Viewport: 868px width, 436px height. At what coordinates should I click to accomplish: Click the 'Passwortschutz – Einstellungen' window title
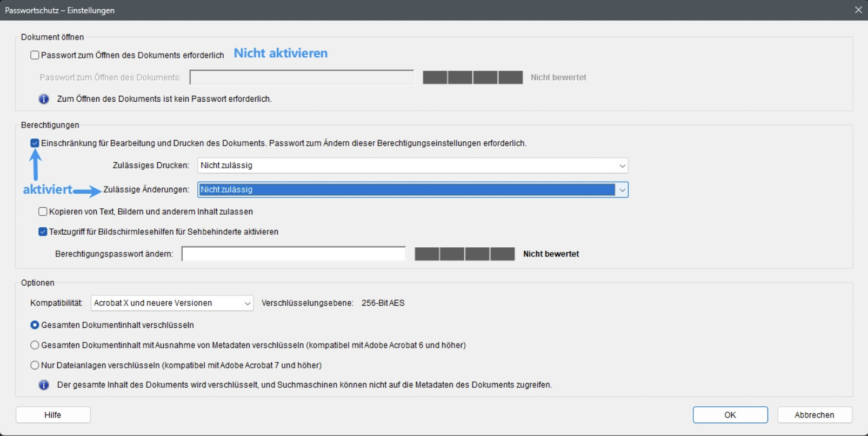coord(59,10)
